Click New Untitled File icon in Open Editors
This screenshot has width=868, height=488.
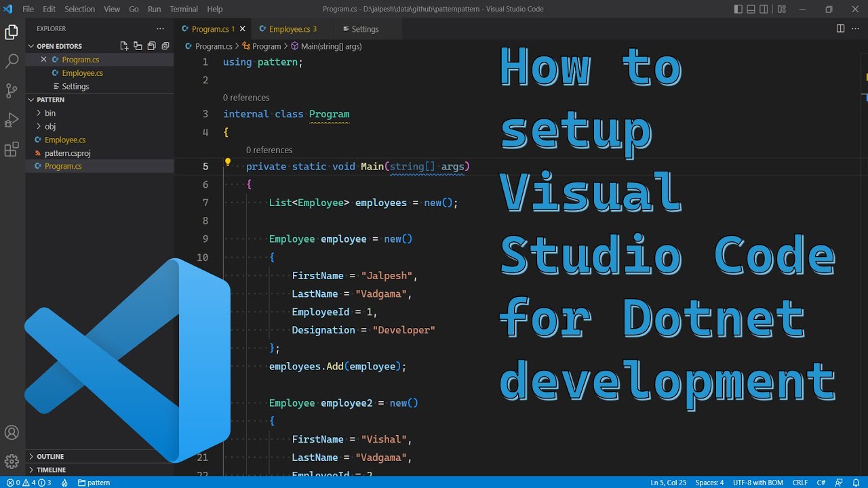(x=124, y=46)
